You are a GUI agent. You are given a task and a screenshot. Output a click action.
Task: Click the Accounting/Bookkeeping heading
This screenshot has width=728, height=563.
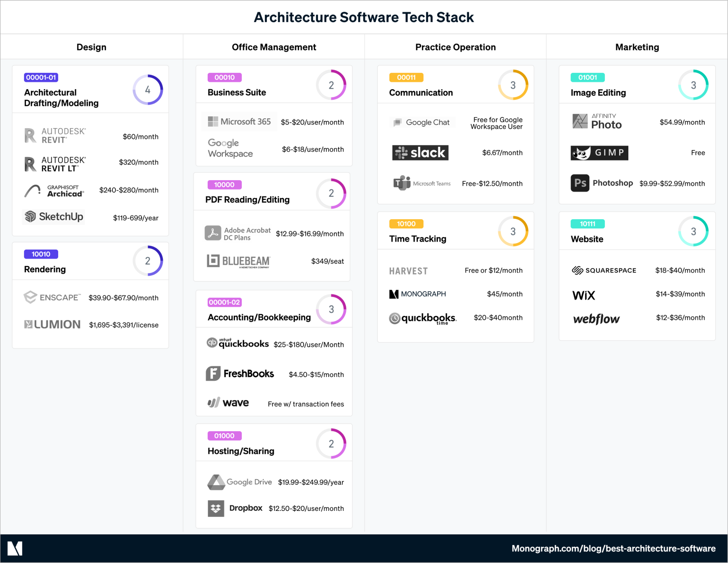[x=259, y=317]
